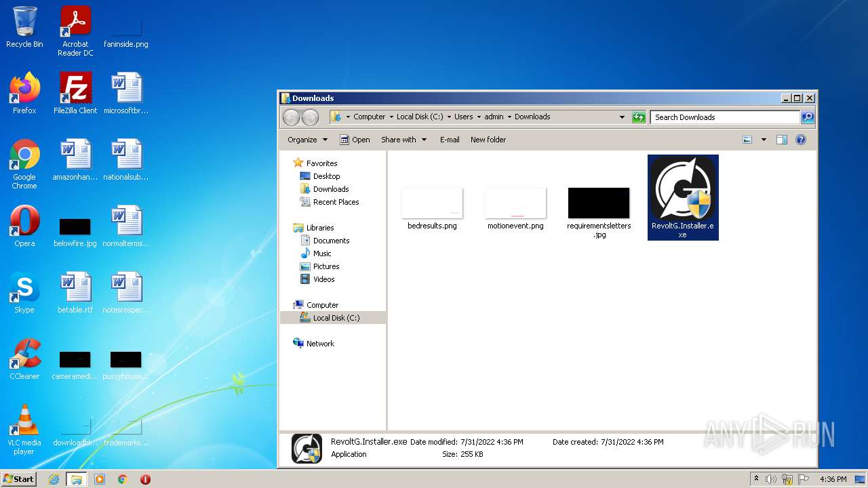Select faninside.png desktop file
This screenshot has height=488, width=868.
pyautogui.click(x=126, y=31)
